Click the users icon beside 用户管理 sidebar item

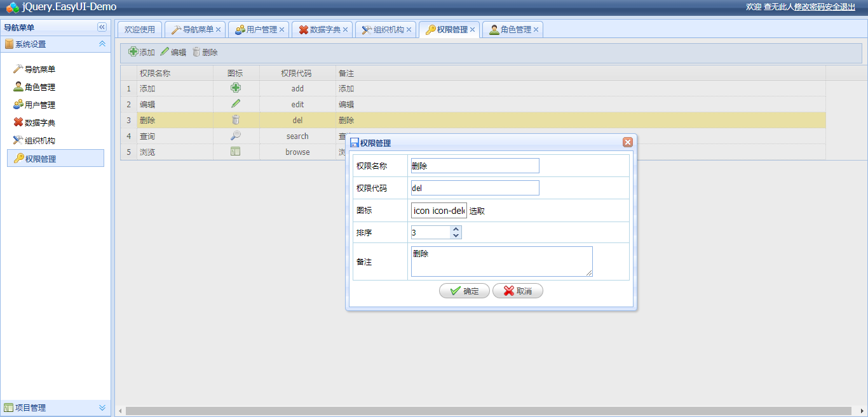click(x=18, y=104)
